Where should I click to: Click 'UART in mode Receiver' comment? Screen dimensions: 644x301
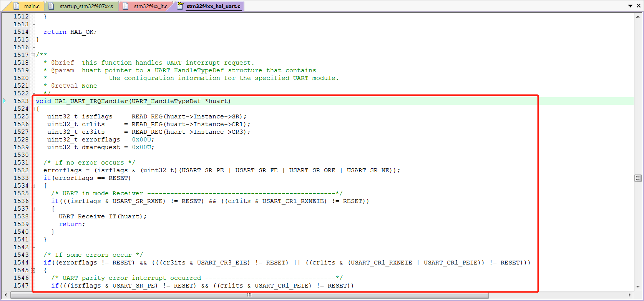coord(197,193)
